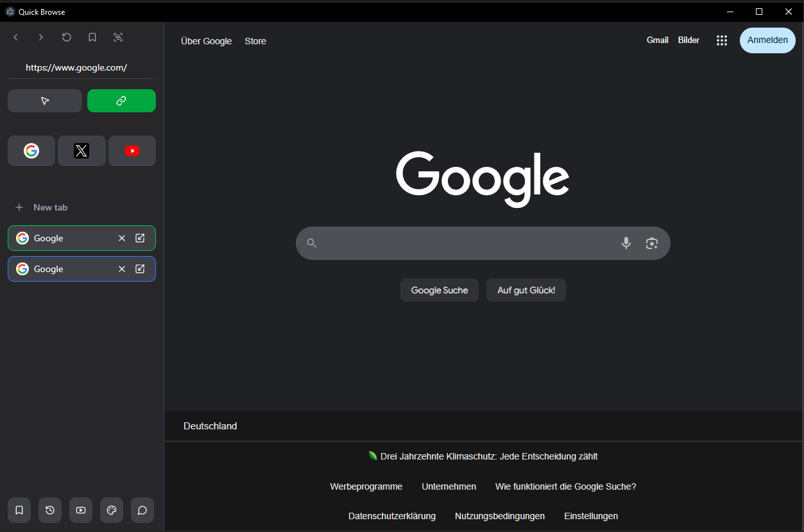Click the Quick Browse title bar app icon

pos(10,12)
